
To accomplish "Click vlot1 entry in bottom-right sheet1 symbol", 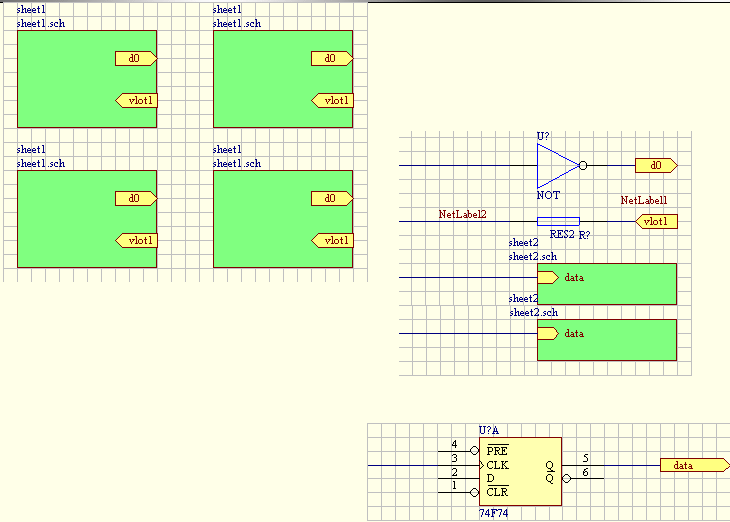I will point(332,240).
